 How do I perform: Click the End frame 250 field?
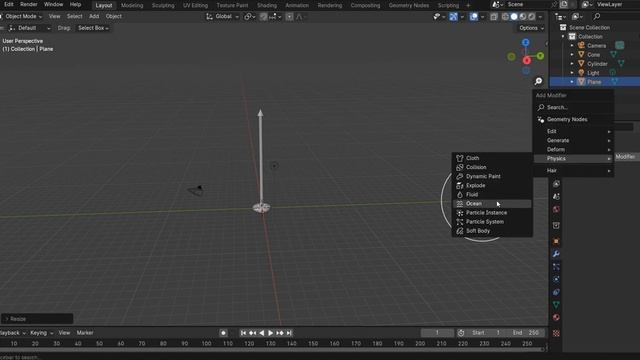coord(526,333)
